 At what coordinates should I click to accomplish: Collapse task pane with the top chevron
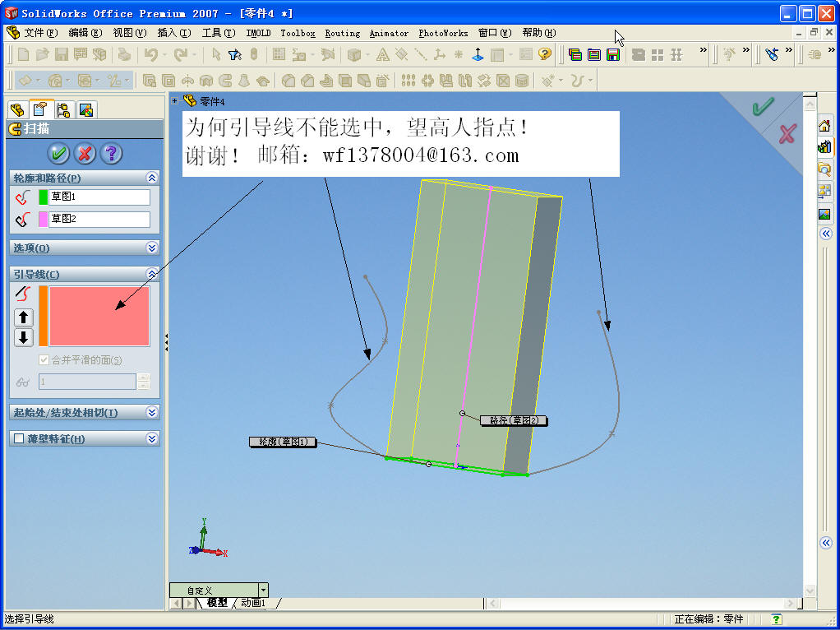tap(825, 234)
